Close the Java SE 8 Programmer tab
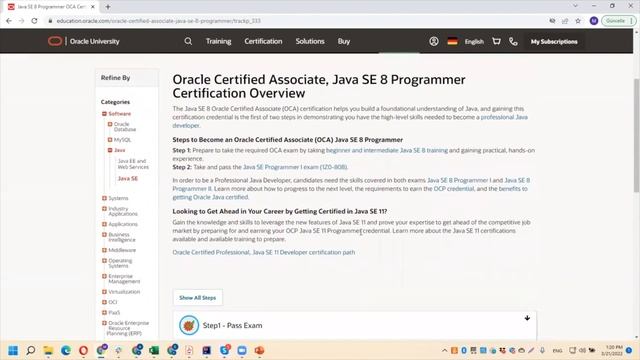Viewport: 640px width, 360px height. [93, 7]
